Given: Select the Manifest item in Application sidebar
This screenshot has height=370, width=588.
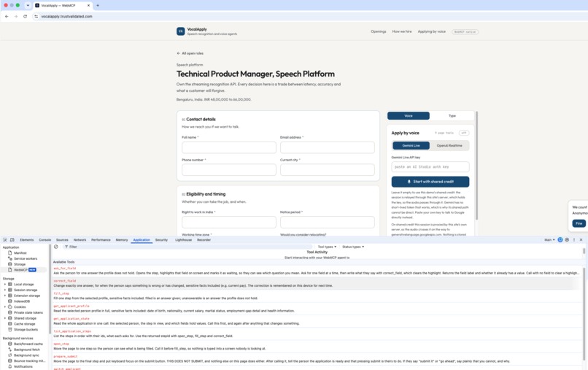Looking at the screenshot, I should 20,253.
